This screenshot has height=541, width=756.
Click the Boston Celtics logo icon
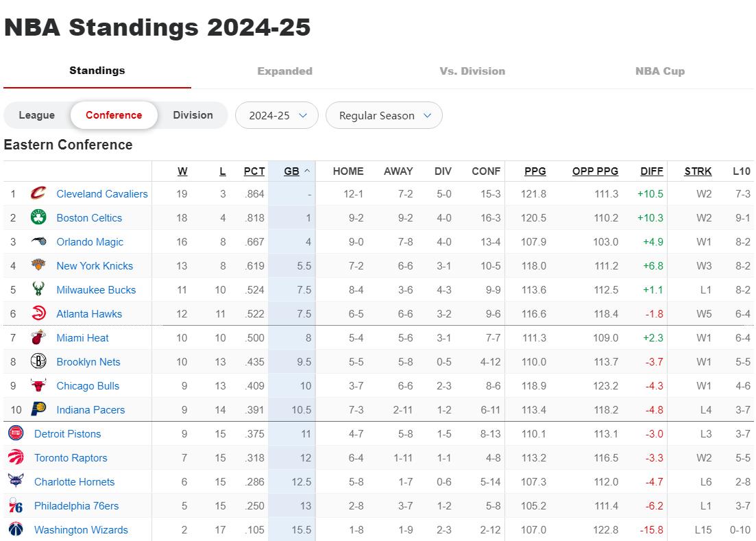pyautogui.click(x=38, y=218)
